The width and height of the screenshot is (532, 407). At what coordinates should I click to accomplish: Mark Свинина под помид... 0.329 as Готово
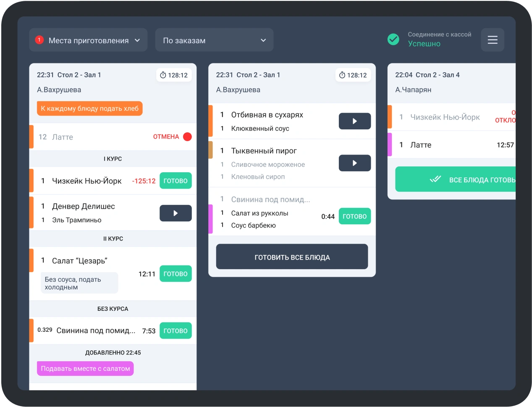[176, 331]
